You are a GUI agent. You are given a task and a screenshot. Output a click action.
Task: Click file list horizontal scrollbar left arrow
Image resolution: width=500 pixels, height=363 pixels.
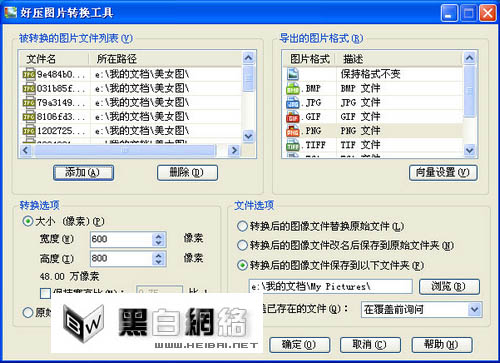click(26, 150)
